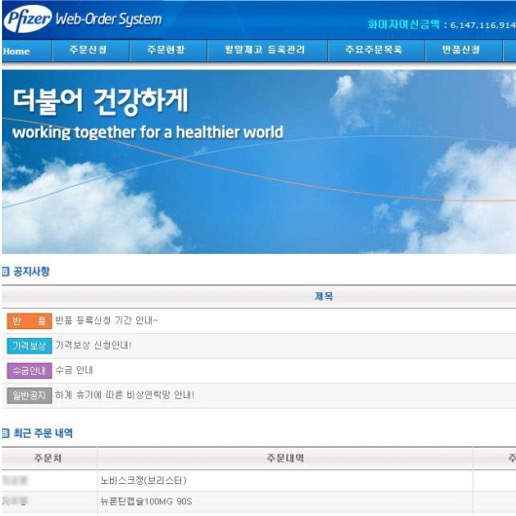Screen dimensions: 516x516
Task: Click the purple 수금안내 category badge
Action: coord(29,370)
